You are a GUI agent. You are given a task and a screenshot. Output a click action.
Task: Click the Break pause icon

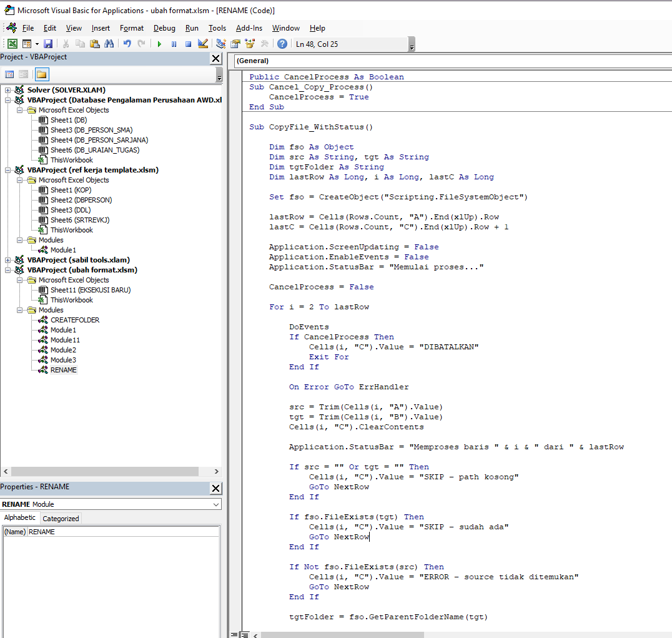pyautogui.click(x=174, y=44)
